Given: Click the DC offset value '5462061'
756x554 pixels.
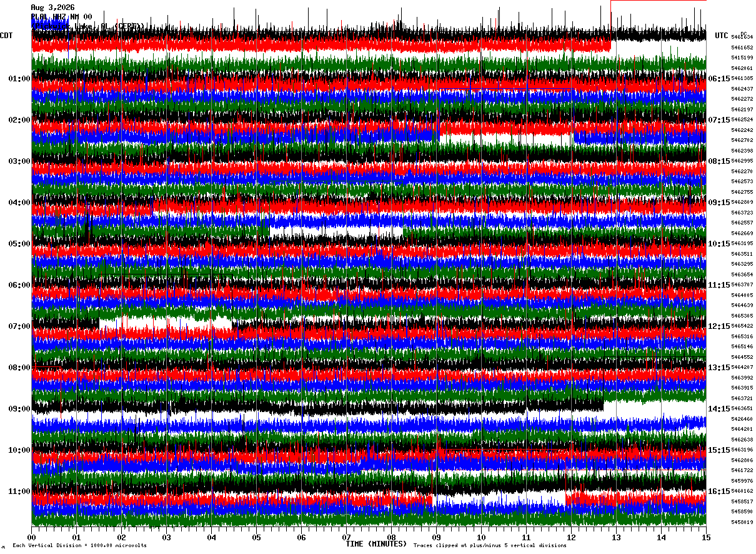Looking at the screenshot, I should [742, 68].
